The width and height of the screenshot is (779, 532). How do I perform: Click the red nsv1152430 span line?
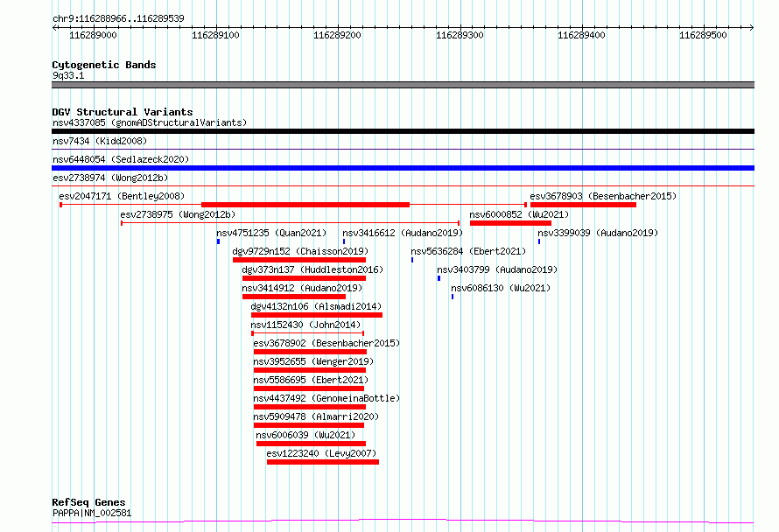(308, 333)
